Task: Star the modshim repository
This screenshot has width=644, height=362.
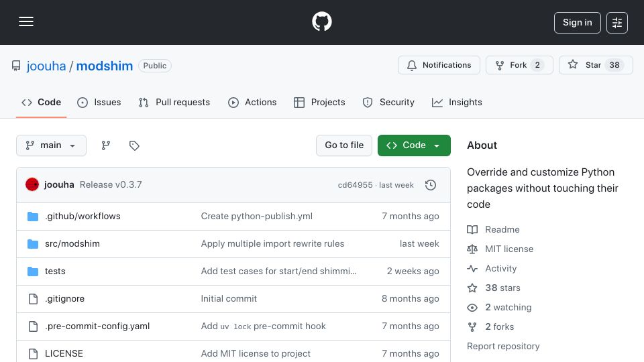Action: click(596, 65)
